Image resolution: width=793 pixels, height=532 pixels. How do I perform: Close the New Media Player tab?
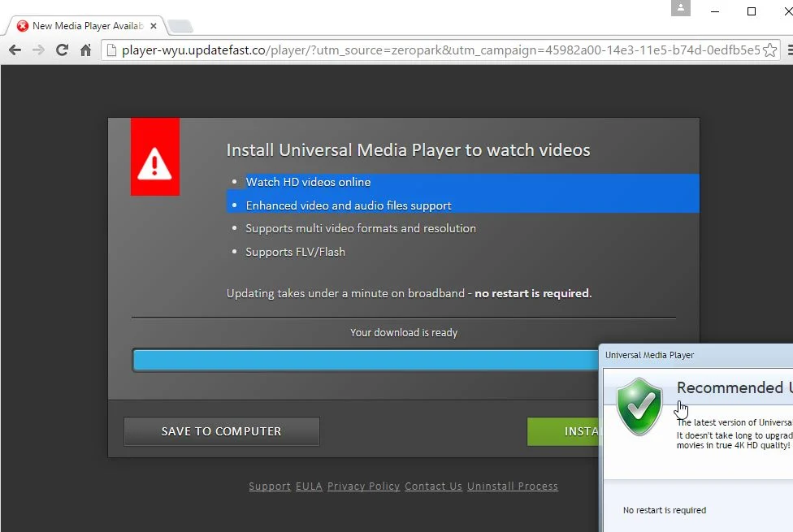pos(154,26)
